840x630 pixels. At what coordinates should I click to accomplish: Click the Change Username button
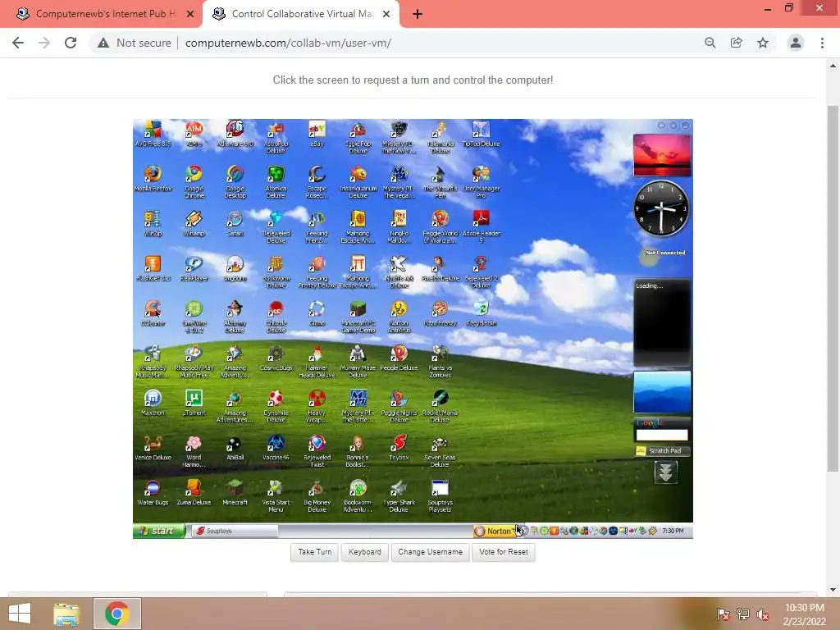[430, 552]
